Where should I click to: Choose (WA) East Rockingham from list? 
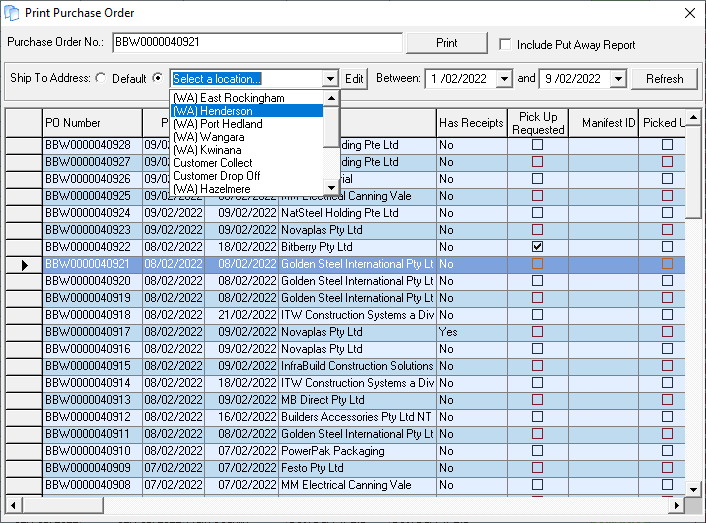tap(247, 98)
